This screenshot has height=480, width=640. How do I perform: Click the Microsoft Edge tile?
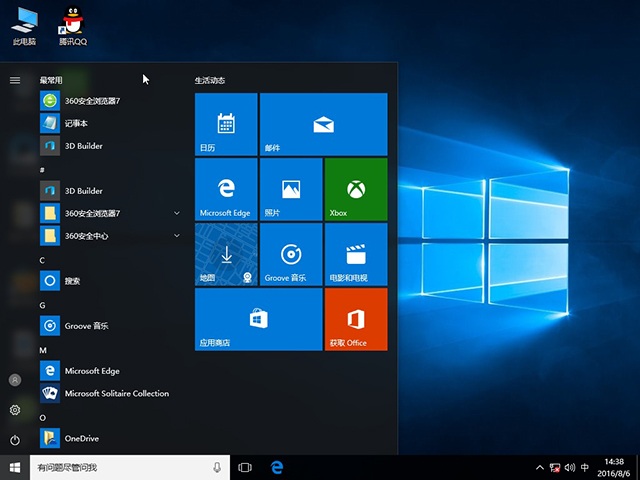click(x=226, y=189)
